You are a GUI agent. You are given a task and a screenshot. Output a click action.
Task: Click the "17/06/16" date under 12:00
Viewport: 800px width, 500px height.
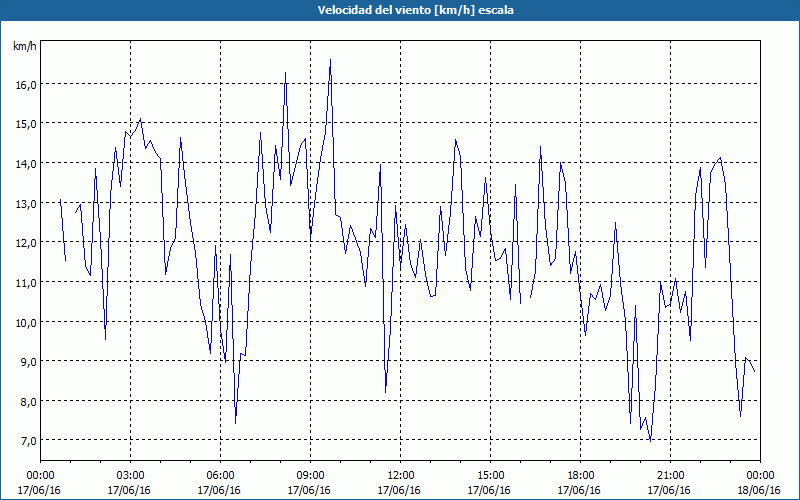(x=399, y=490)
